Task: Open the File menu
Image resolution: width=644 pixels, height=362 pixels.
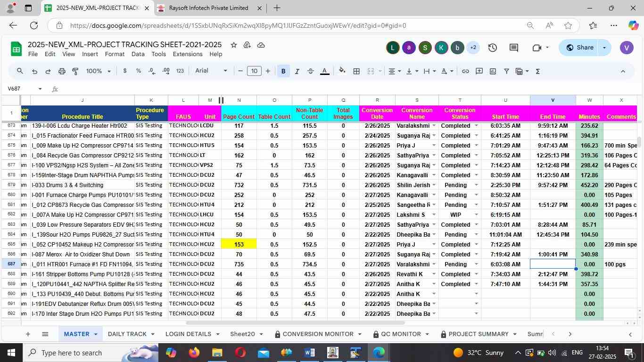Action: [x=33, y=54]
